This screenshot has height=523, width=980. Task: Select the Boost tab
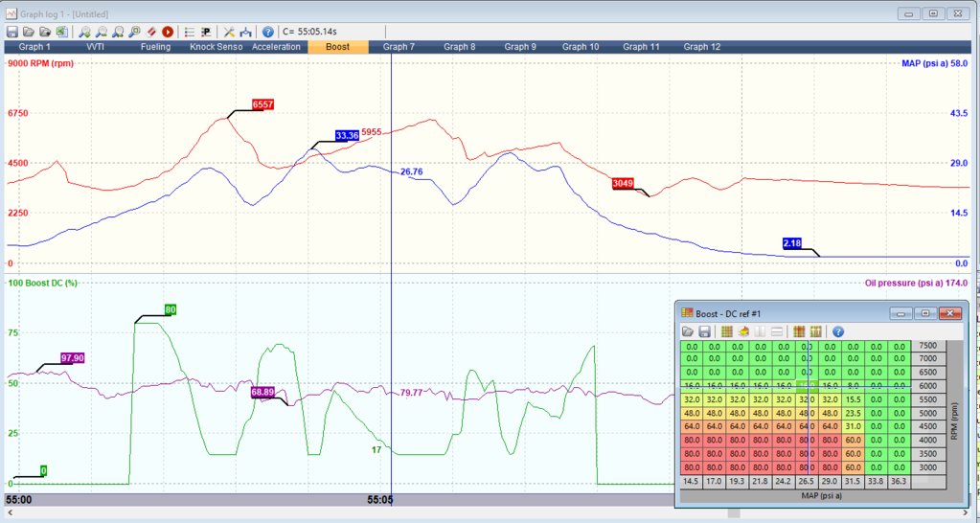click(337, 47)
